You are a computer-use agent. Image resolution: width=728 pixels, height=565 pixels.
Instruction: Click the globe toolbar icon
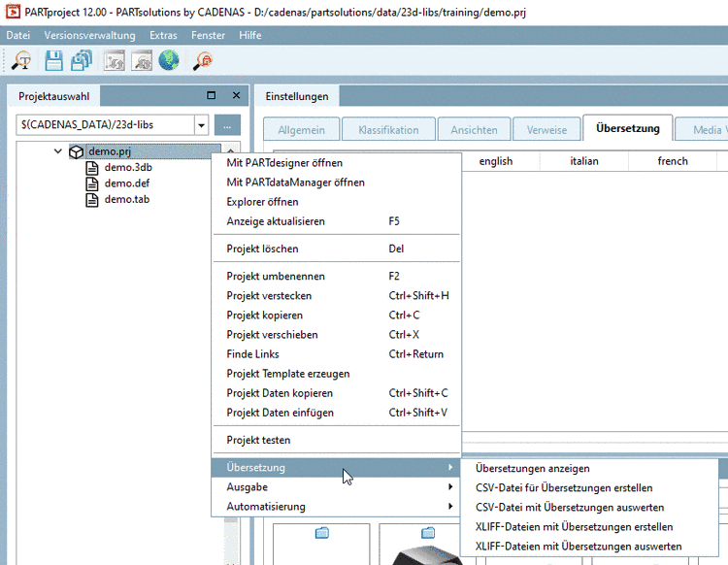[169, 60]
